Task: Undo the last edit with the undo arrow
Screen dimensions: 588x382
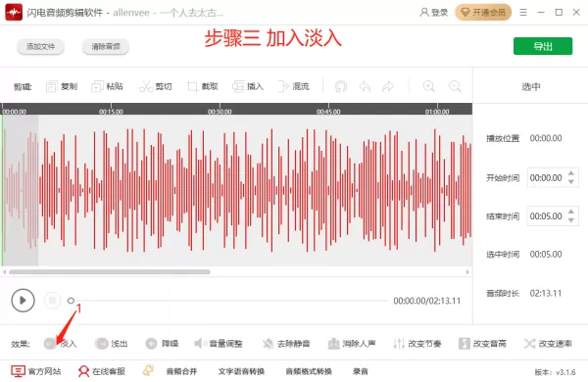Action: (365, 86)
